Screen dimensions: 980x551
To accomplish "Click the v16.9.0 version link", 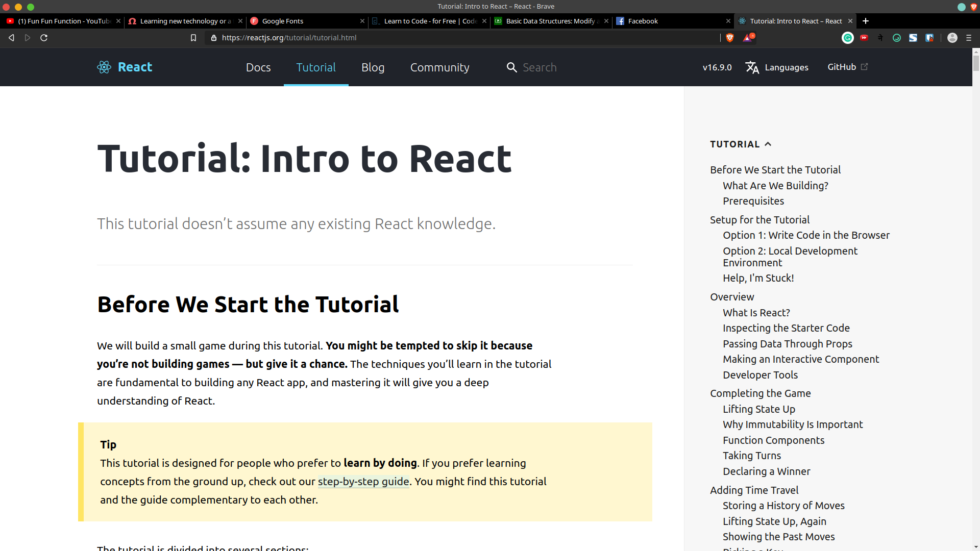I will pos(717,67).
